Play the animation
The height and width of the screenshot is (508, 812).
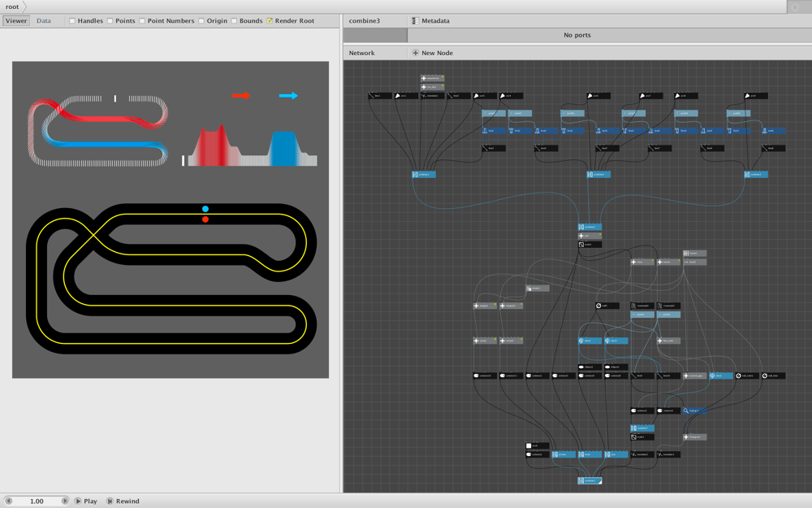(85, 501)
